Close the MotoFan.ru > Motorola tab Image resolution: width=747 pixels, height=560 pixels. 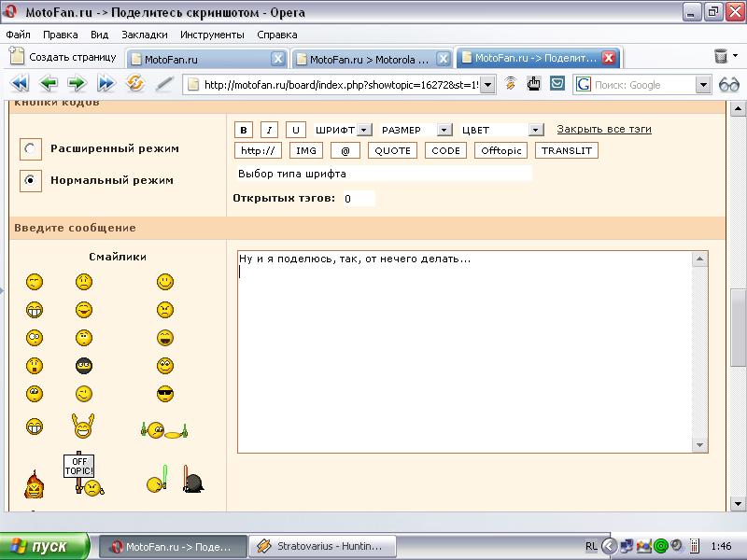(x=444, y=59)
